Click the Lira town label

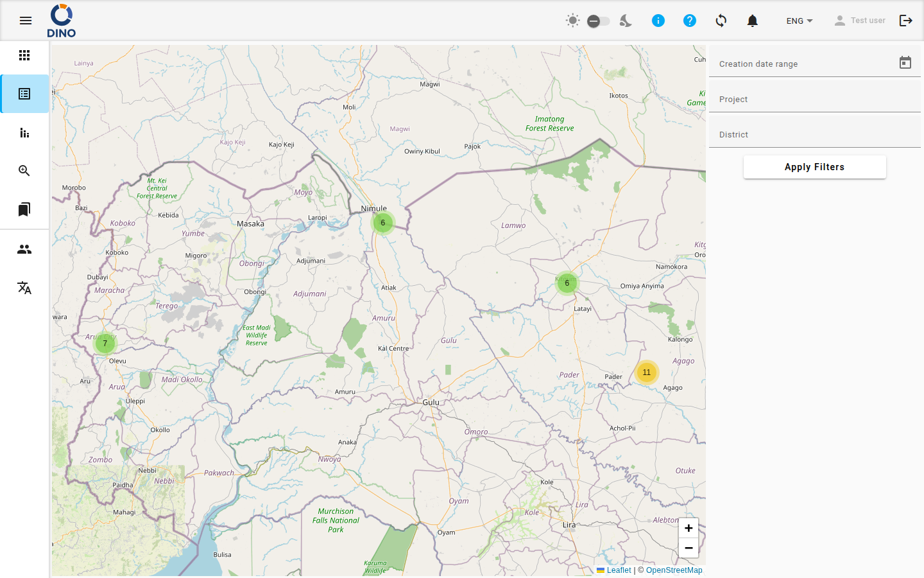tap(569, 525)
